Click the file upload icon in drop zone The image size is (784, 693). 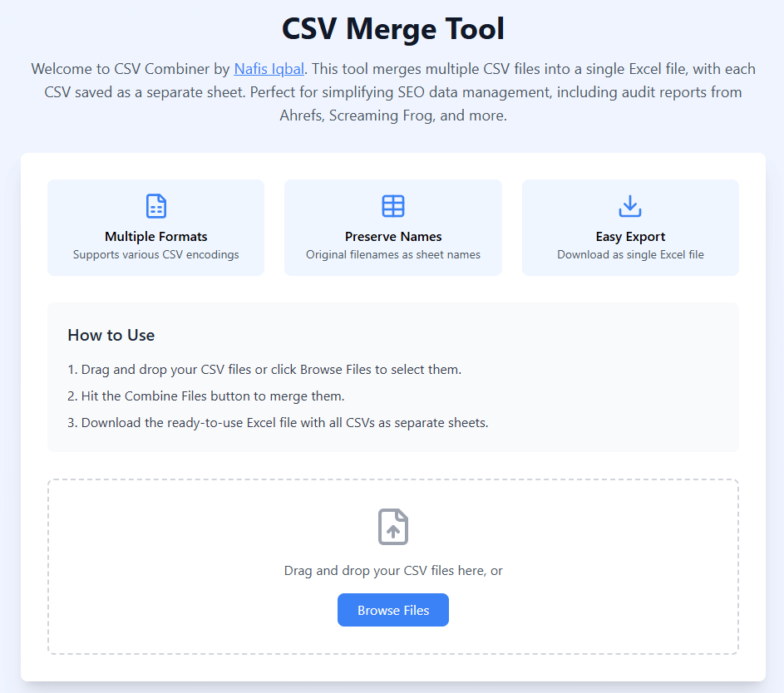393,527
